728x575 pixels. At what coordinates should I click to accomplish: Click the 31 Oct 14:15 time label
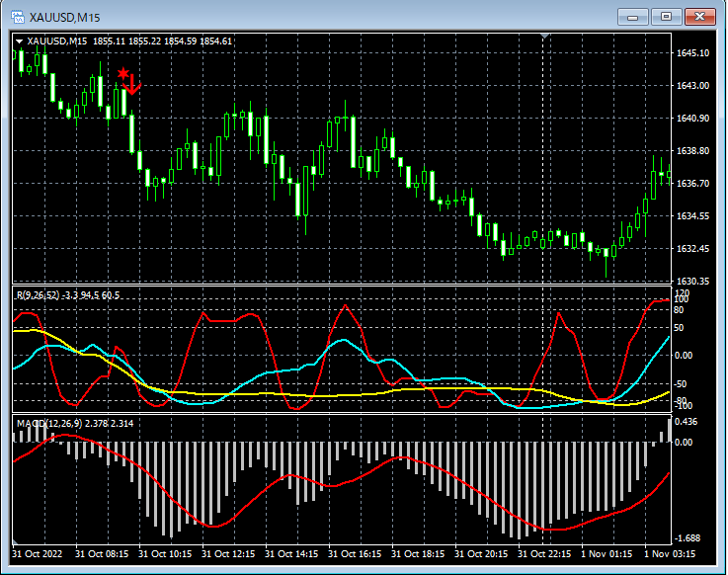click(x=291, y=554)
